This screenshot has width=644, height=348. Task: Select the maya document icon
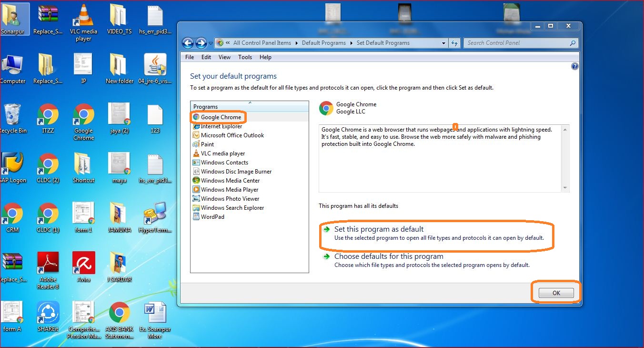click(x=119, y=168)
